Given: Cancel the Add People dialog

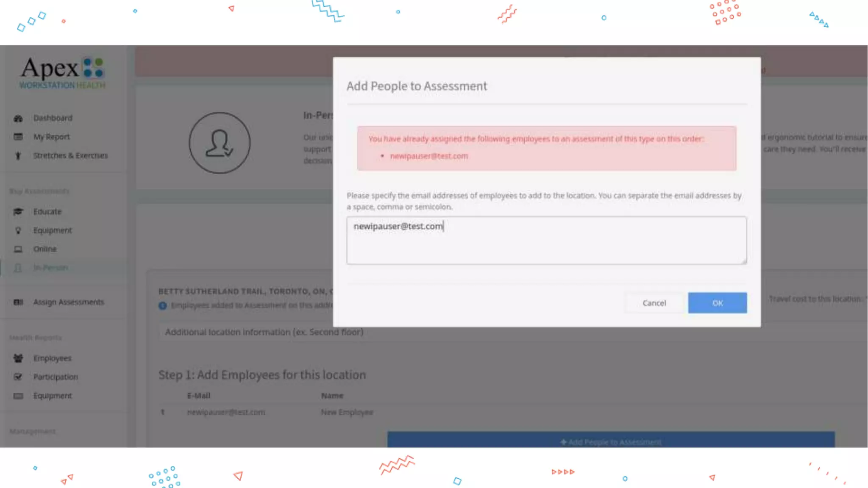Looking at the screenshot, I should click(654, 303).
